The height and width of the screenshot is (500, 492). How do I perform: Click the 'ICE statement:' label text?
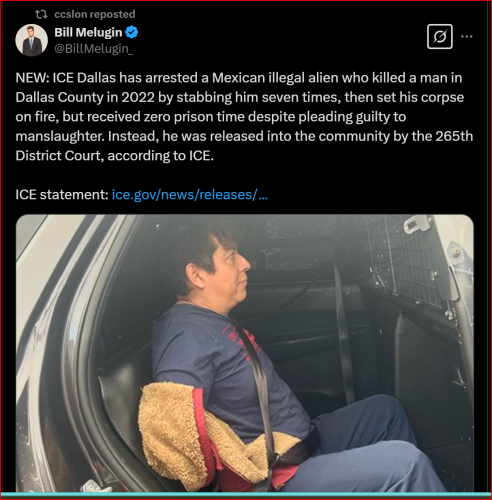62,194
